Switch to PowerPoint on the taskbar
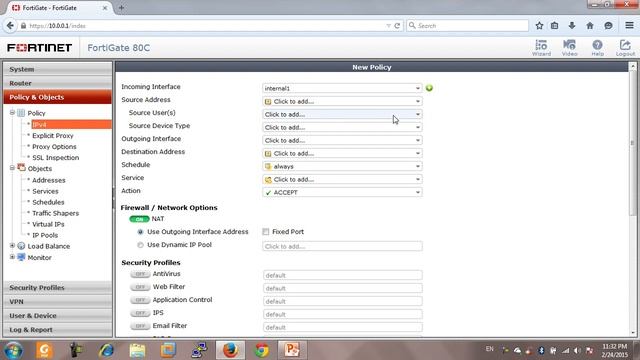This screenshot has height=360, width=640. 292,350
